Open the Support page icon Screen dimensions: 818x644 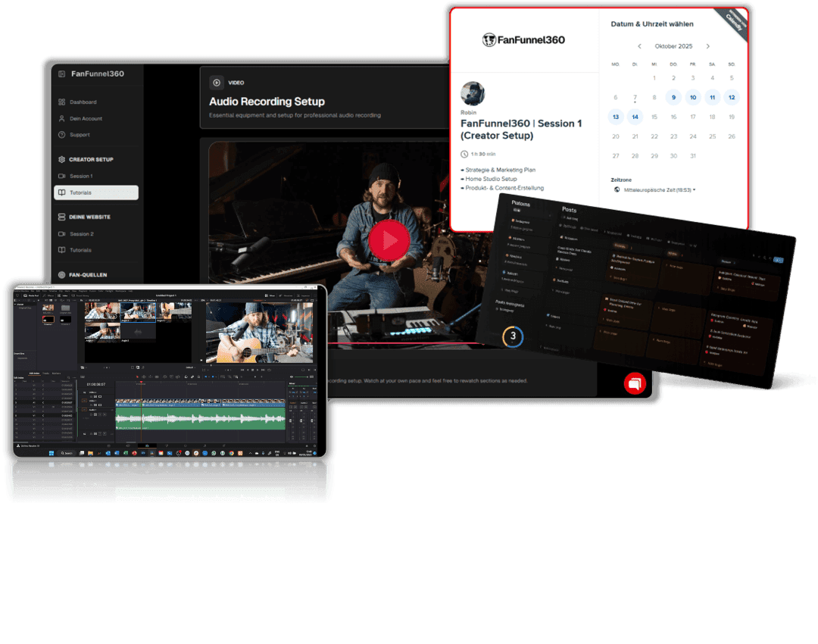tap(62, 135)
